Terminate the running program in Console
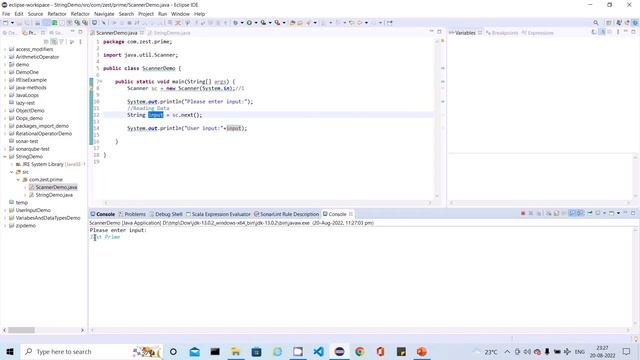The width and height of the screenshot is (640, 360). coord(523,213)
